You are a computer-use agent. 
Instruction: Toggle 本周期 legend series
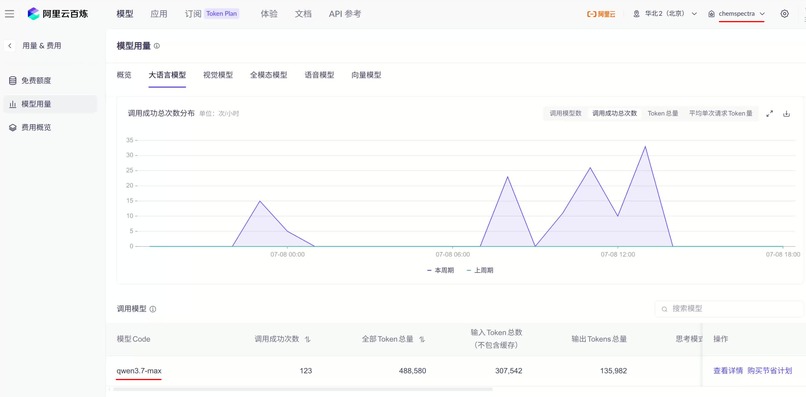[441, 270]
